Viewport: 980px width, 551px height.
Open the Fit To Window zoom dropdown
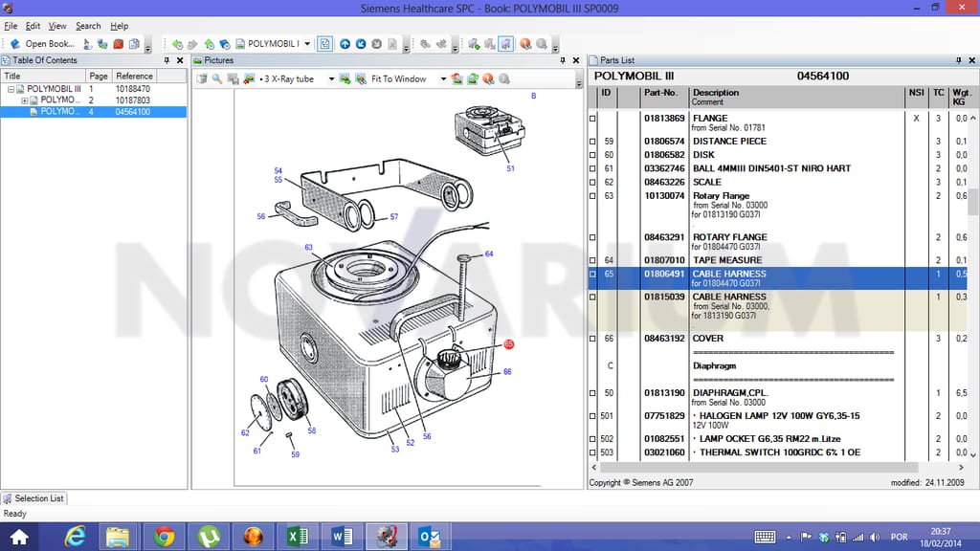[x=443, y=78]
